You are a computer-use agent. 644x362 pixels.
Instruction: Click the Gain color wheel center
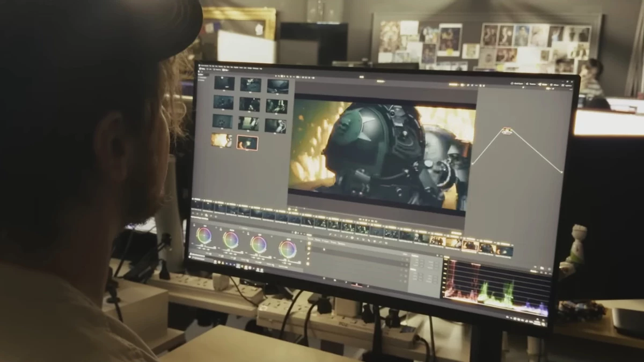pos(259,244)
